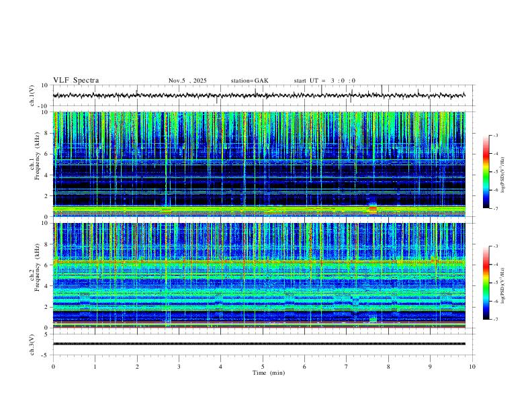Click the lower 'log(PSD)(V²/Hz)' colorbar label
This screenshot has height=411, width=532.
coord(502,285)
